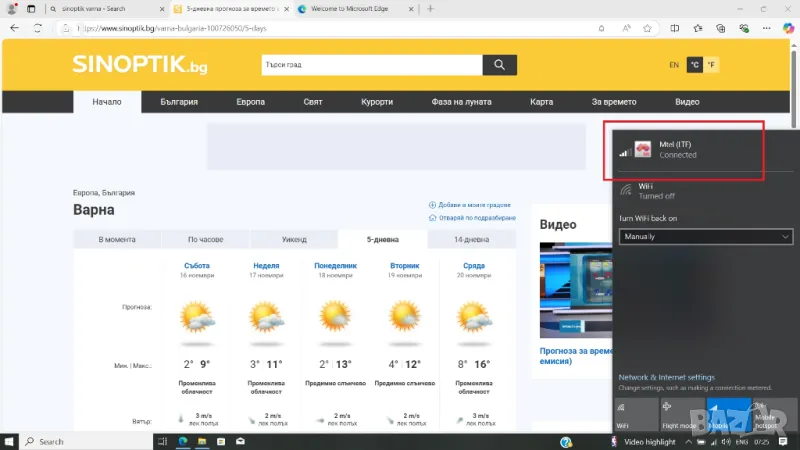Switch temperature units to °F

[x=711, y=65]
